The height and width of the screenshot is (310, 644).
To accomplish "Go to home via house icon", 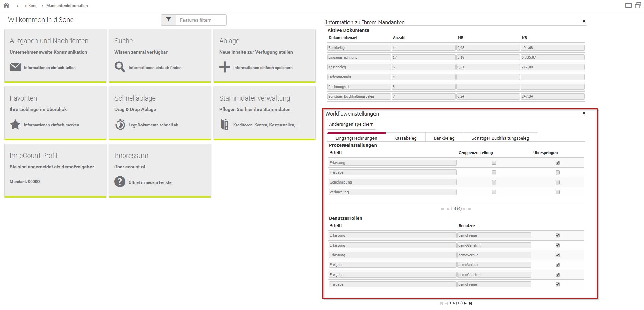I will [x=6, y=5].
